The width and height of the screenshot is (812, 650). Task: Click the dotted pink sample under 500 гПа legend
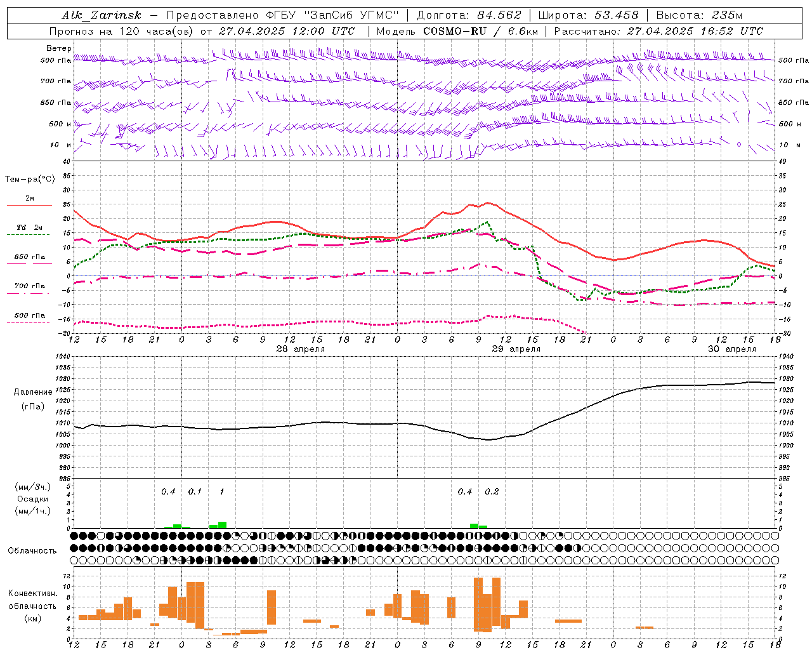(x=29, y=322)
